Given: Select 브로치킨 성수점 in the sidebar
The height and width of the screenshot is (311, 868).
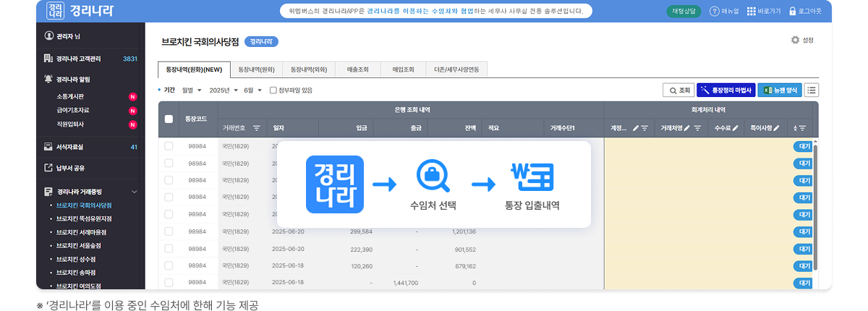Looking at the screenshot, I should pos(76,260).
